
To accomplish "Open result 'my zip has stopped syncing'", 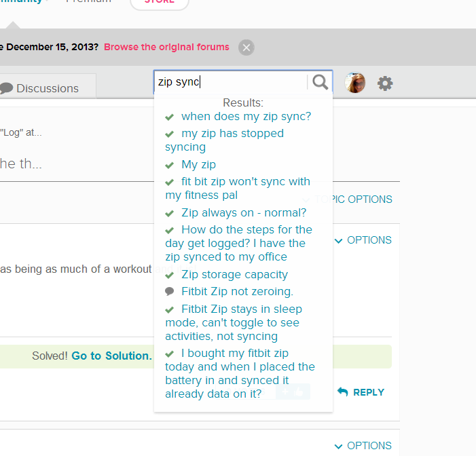I will [224, 140].
